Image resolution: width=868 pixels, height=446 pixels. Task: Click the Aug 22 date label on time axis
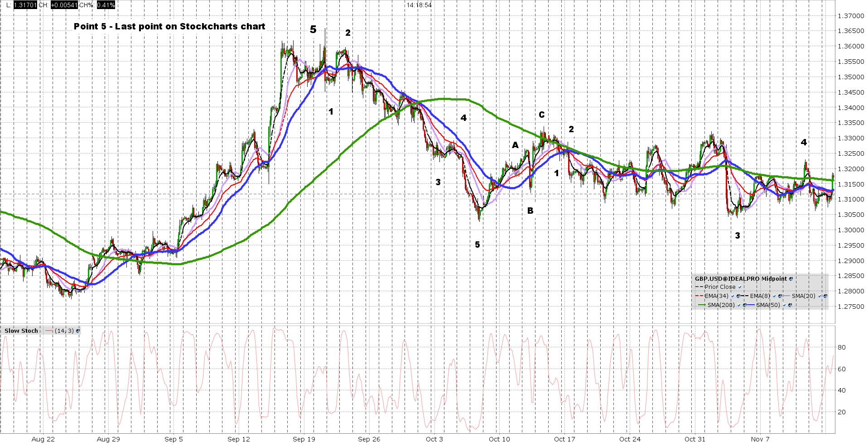(43, 439)
